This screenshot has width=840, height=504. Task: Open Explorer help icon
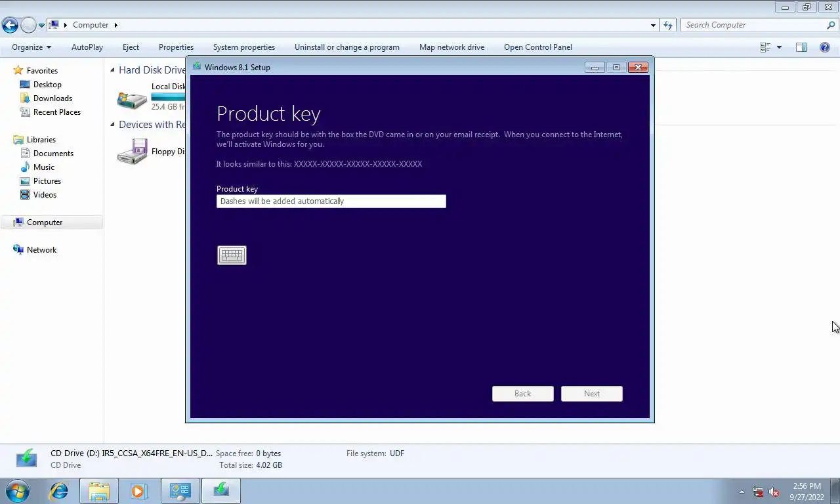[825, 47]
